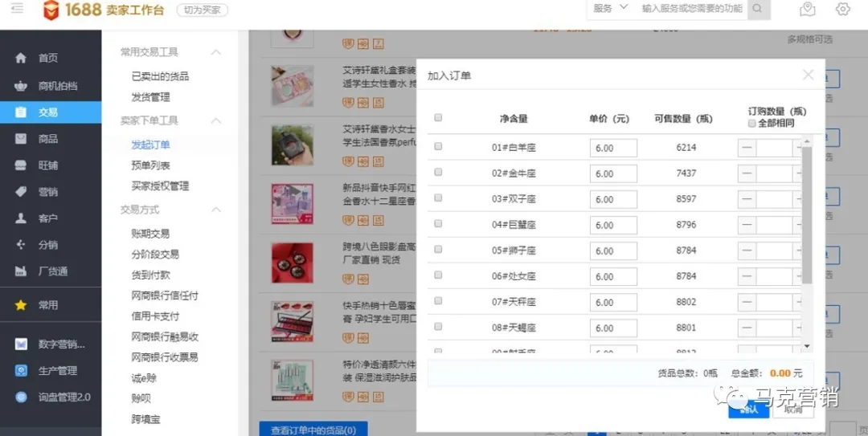The image size is (868, 436).
Task: Click the dialog's vertical scrollbar
Action: point(807,217)
